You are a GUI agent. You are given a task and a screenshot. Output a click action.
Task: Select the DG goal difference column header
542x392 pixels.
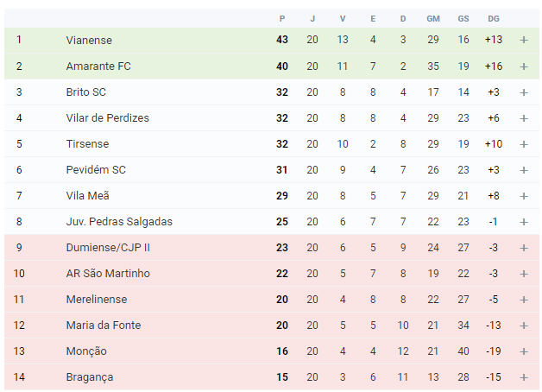494,19
